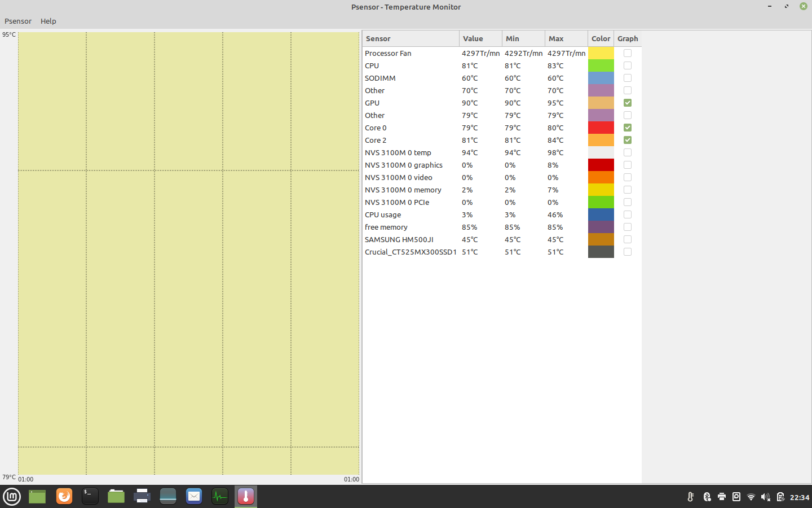Click the battery power tray icon

780,497
